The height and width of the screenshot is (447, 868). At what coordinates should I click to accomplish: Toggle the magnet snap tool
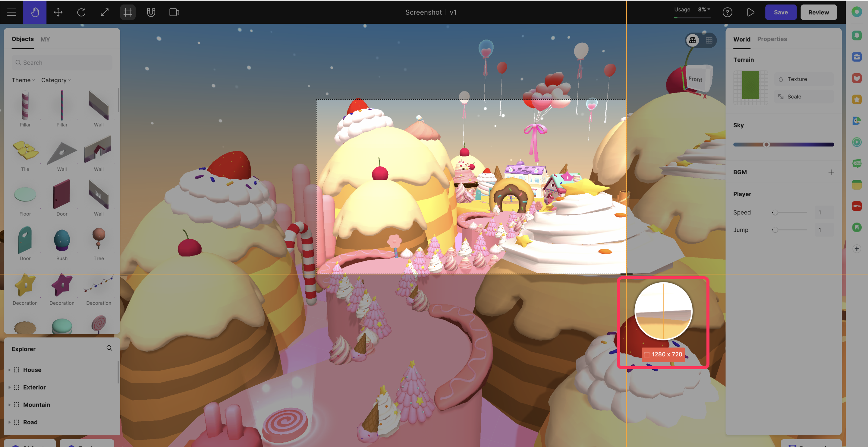point(151,12)
